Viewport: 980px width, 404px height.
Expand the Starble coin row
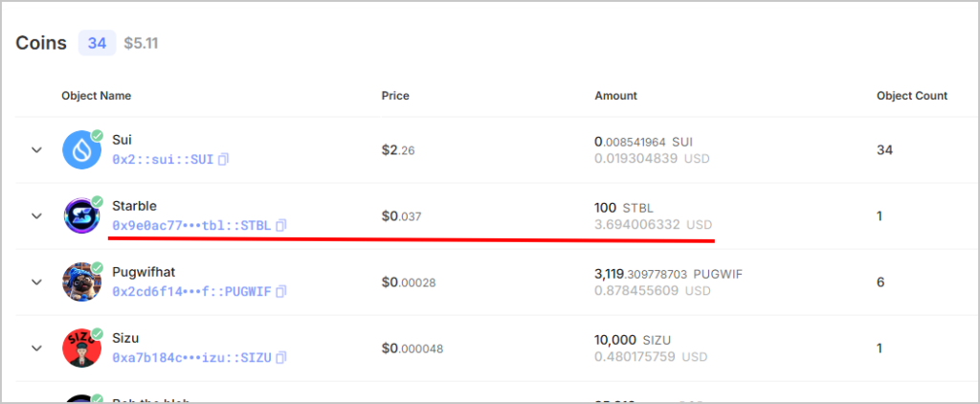(x=37, y=216)
